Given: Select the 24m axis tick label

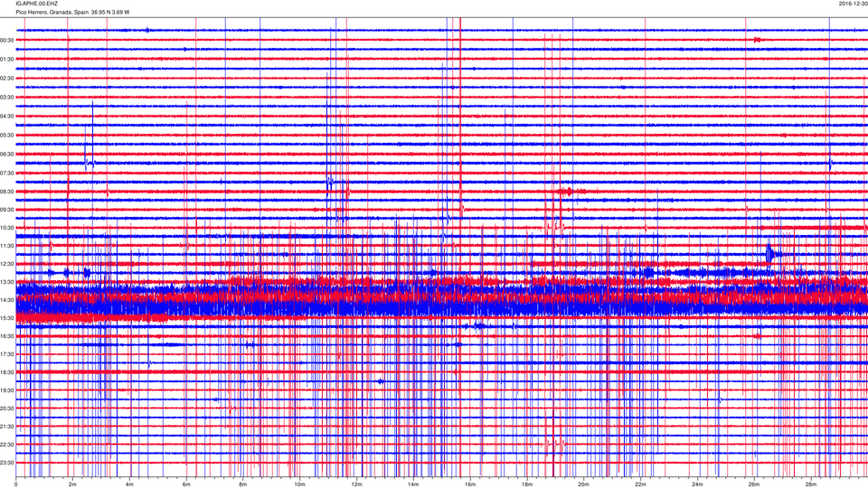Looking at the screenshot, I should (697, 484).
